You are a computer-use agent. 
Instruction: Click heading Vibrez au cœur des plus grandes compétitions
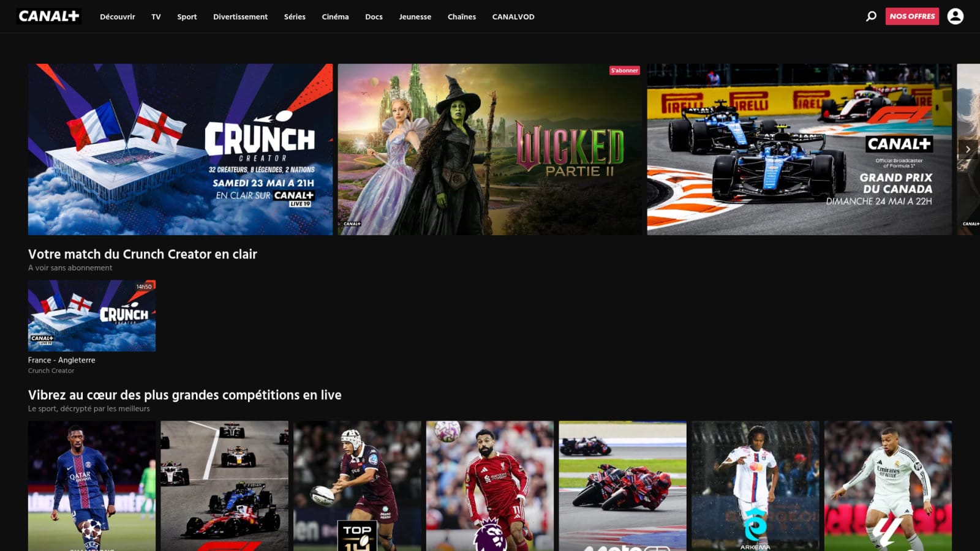coord(185,395)
